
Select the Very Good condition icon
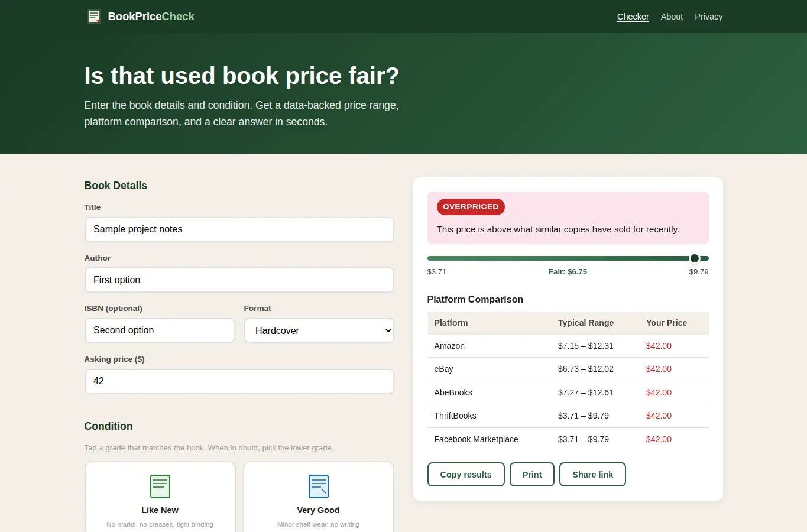(x=319, y=486)
